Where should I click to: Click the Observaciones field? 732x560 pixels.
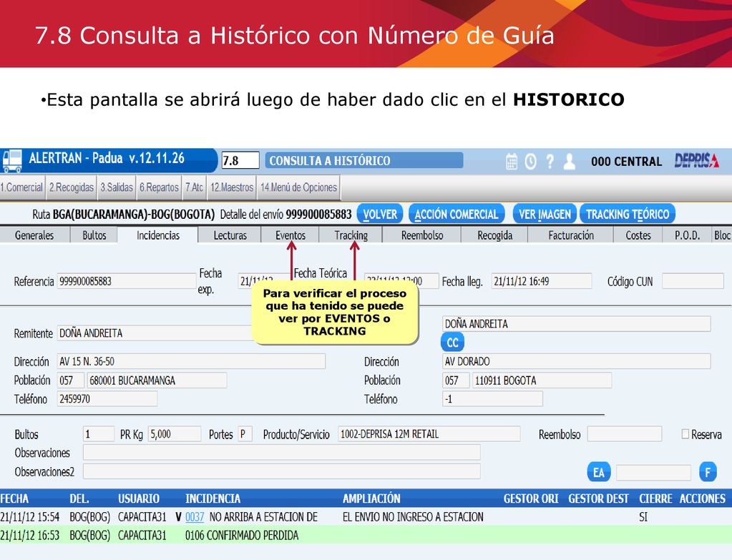281,453
